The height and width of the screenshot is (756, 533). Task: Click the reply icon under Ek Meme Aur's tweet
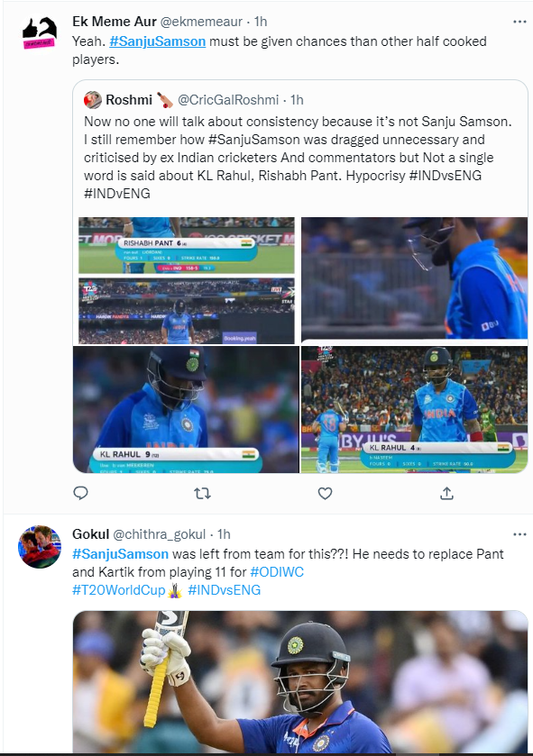(x=80, y=493)
